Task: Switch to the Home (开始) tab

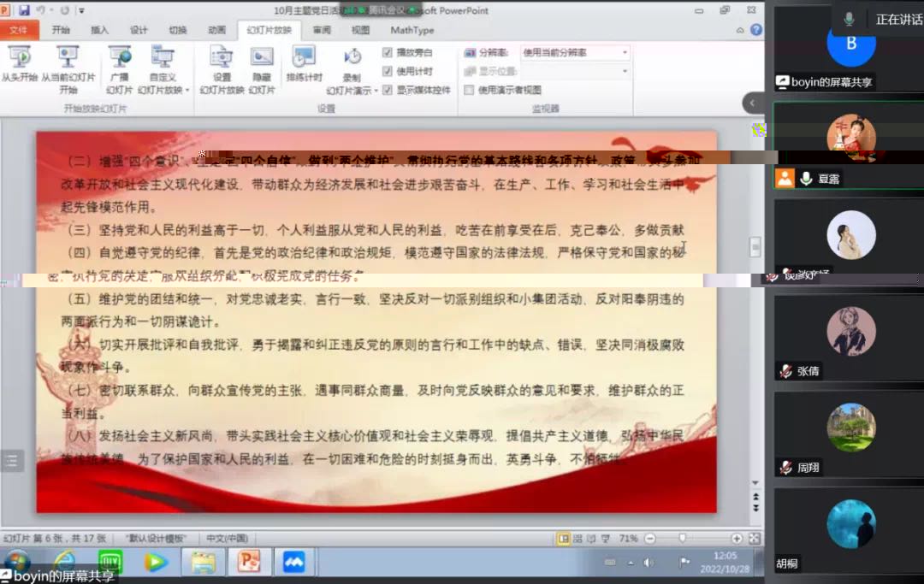Action: (x=61, y=29)
